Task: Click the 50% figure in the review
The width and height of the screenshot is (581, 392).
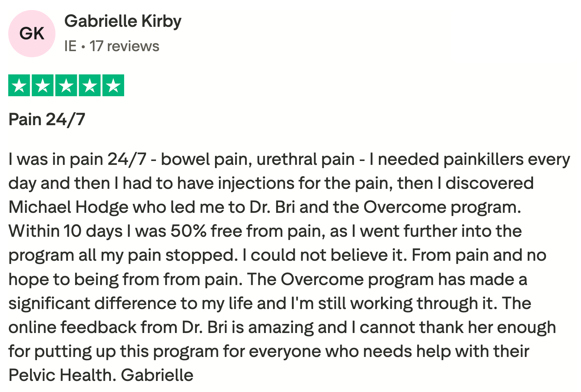Action: coord(188,231)
